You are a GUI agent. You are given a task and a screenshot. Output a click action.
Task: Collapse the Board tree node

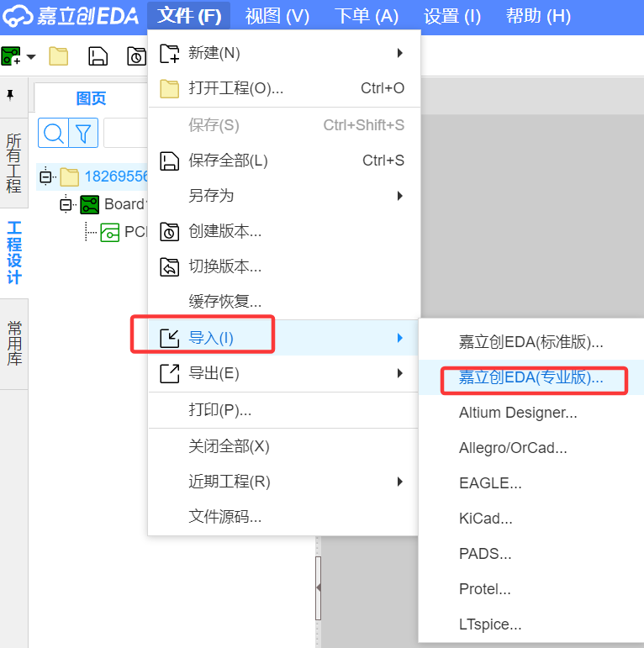tap(66, 204)
